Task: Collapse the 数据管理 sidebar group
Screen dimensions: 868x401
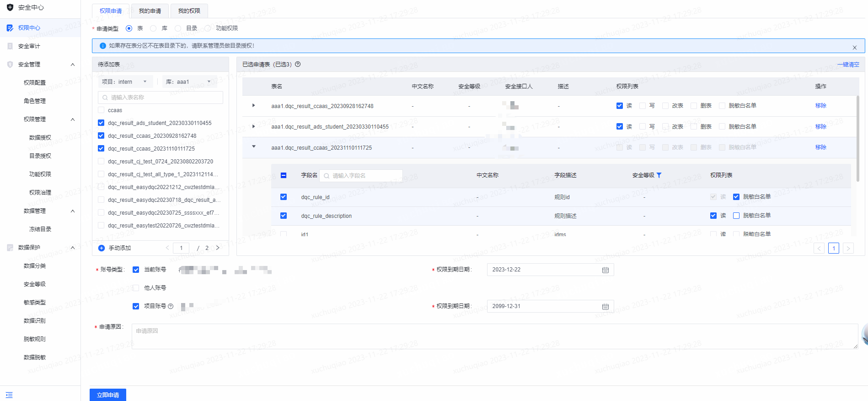Action: 73,211
